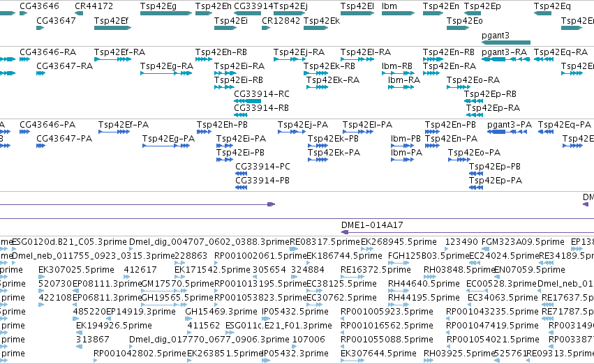Select the RH44640.5prime EST label
594x364 pixels.
pyautogui.click(x=424, y=284)
